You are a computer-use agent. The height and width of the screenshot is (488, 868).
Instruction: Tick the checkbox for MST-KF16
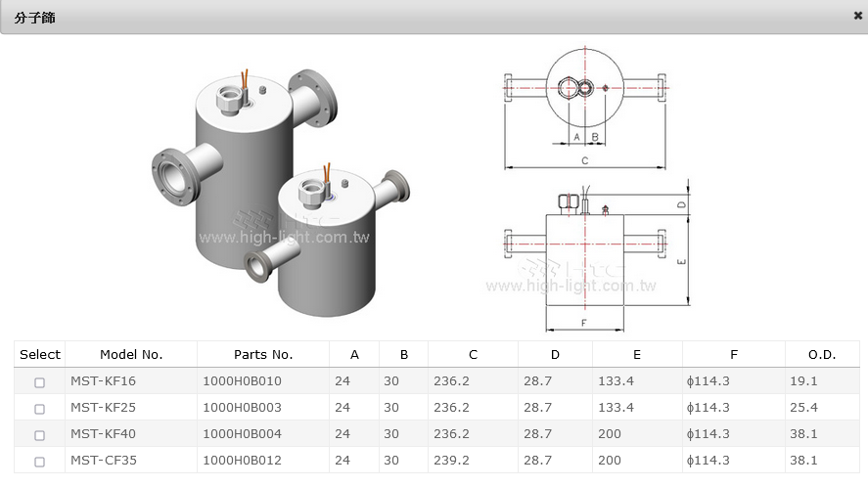[x=40, y=382]
